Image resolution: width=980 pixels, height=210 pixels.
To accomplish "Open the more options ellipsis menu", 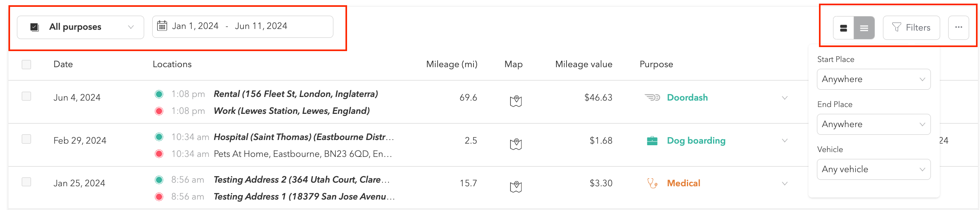I will coord(959,27).
